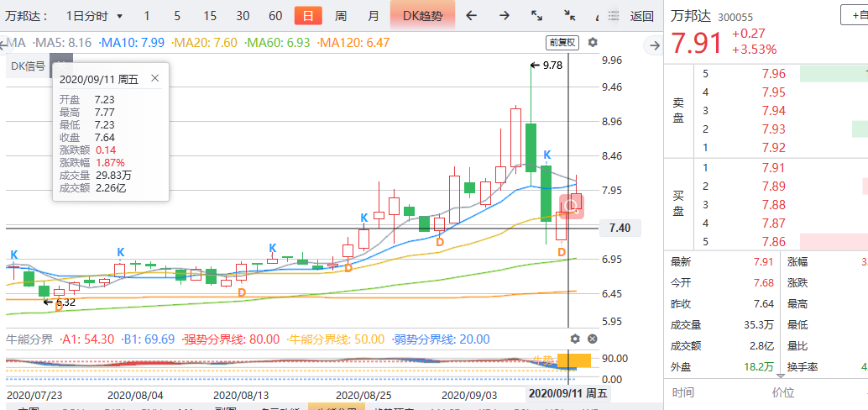The width and height of the screenshot is (868, 410).
Task: Open the DK趋势 tab
Action: [x=422, y=16]
